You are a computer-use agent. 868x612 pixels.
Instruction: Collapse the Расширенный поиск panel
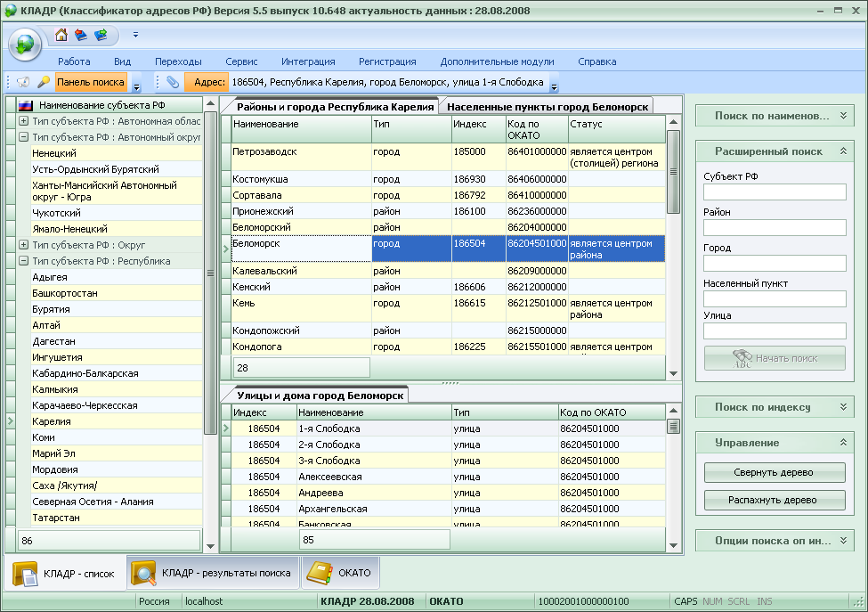[775, 151]
